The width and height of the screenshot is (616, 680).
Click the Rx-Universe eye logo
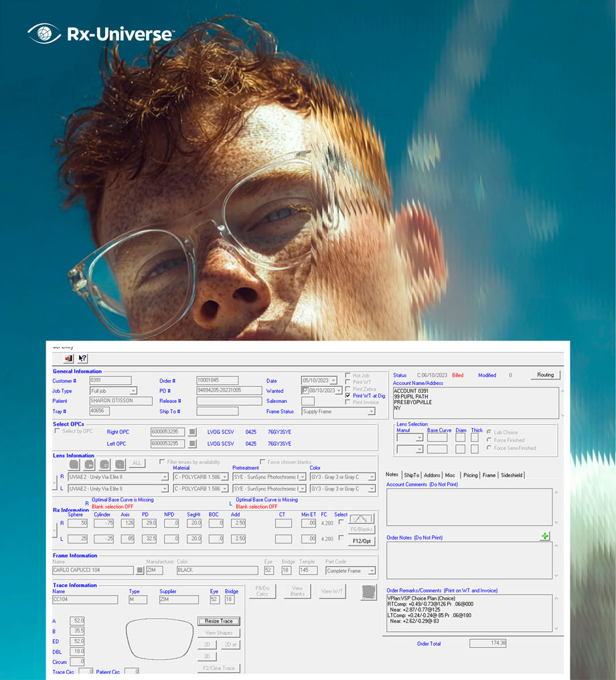(44, 33)
